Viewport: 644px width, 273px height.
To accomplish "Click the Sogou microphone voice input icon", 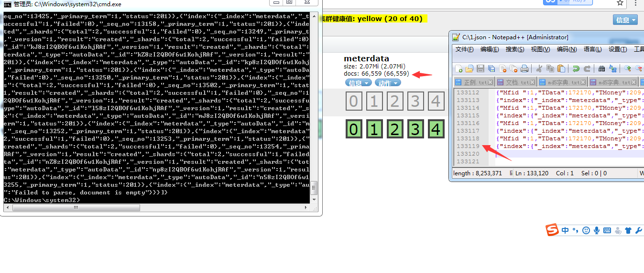I will point(597,230).
